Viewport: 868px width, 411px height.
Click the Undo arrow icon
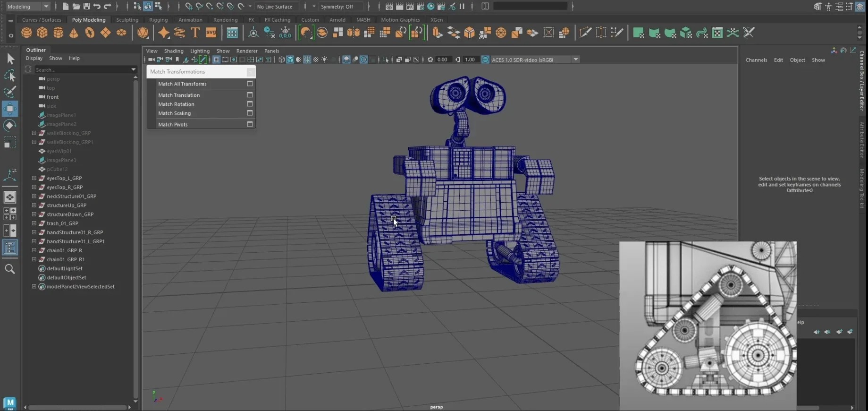(x=97, y=6)
